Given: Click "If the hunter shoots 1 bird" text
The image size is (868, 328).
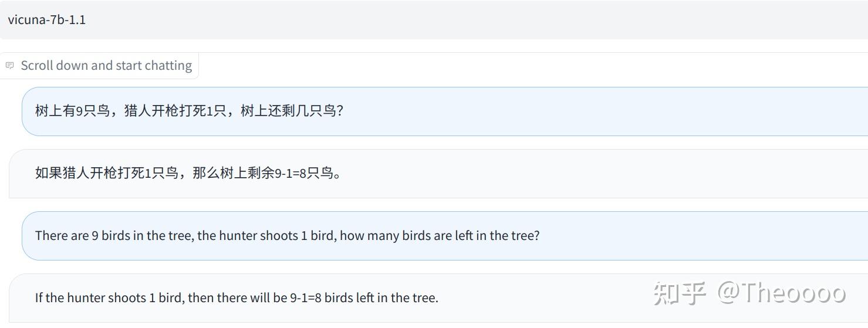Looking at the screenshot, I should tap(110, 298).
